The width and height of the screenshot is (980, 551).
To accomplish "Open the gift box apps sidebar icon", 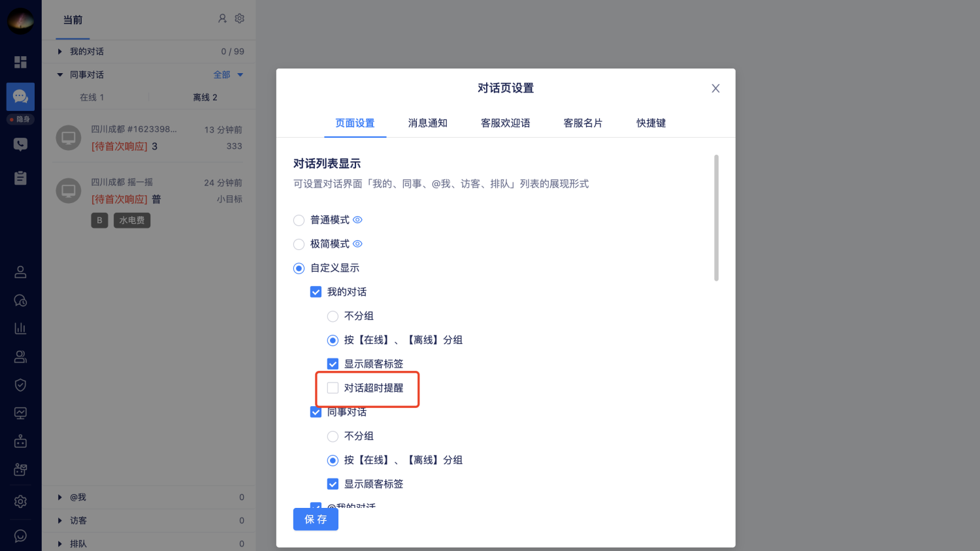I will click(x=20, y=469).
